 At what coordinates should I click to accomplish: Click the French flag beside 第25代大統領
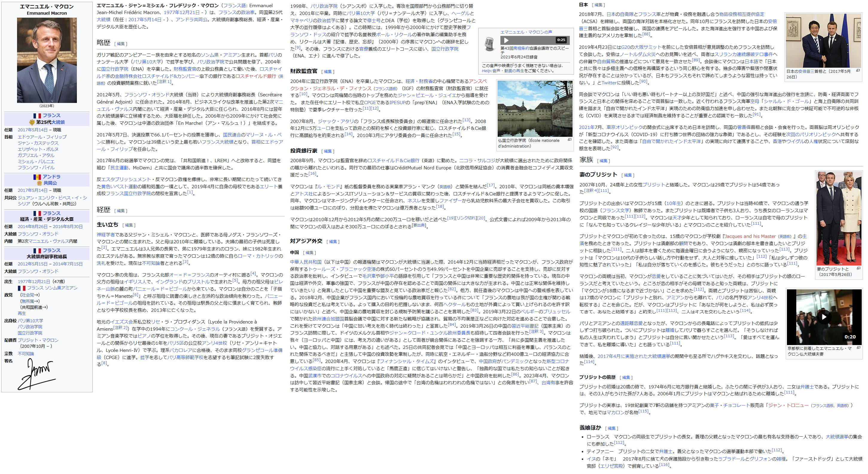(37, 116)
